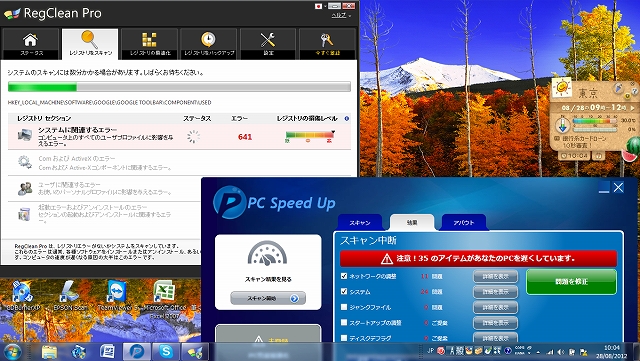Switch to RegClean Pro in taskbar
Screen dimensions: 640x361
point(195,352)
